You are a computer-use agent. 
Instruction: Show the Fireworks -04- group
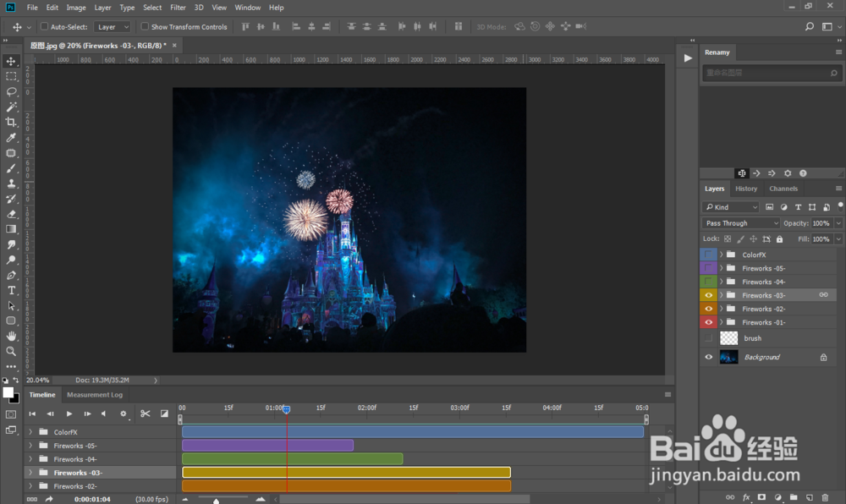point(708,282)
